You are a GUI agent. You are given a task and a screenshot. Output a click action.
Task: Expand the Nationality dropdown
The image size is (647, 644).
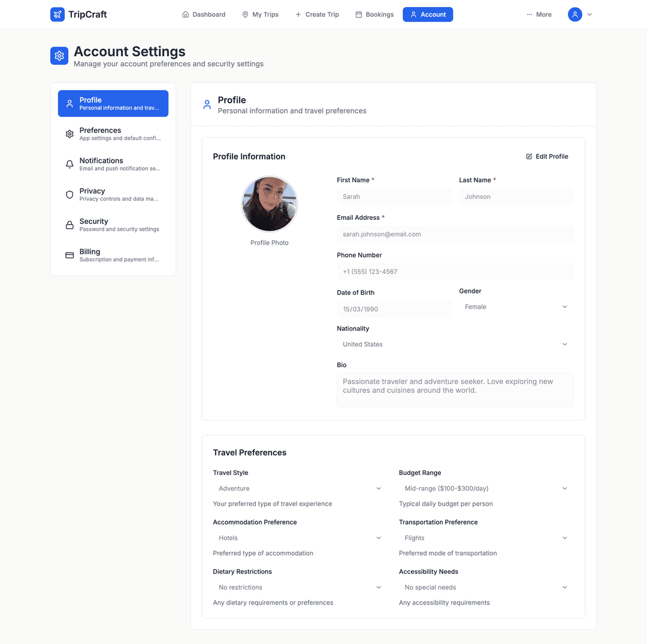pos(455,344)
